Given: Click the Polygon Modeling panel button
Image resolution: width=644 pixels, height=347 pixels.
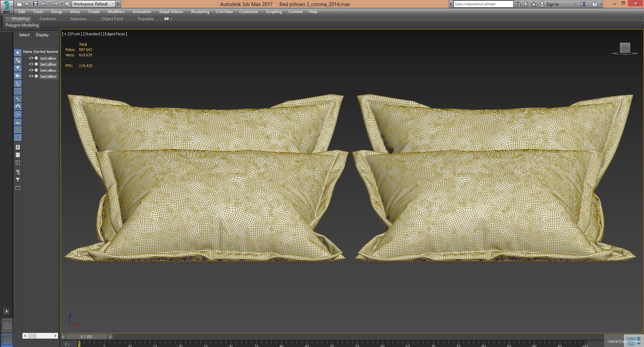Looking at the screenshot, I should [22, 25].
